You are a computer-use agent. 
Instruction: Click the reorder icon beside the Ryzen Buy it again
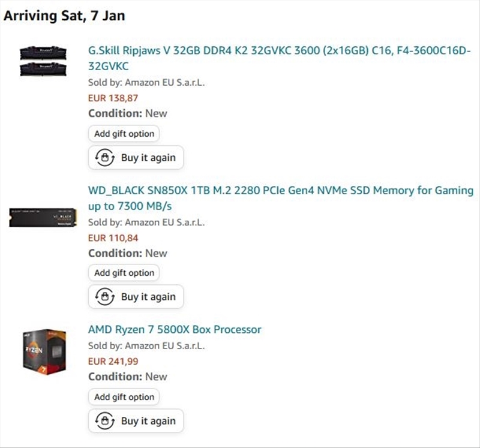(x=105, y=421)
